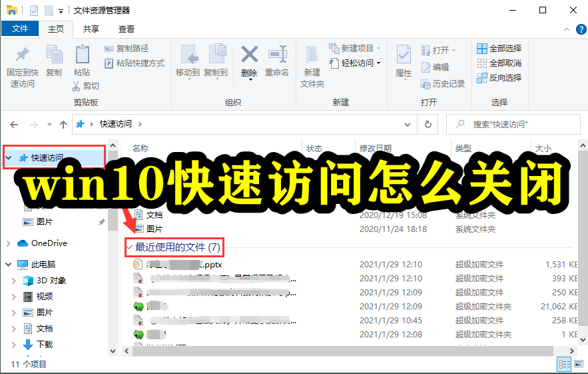Go back with the left arrow

(14, 124)
